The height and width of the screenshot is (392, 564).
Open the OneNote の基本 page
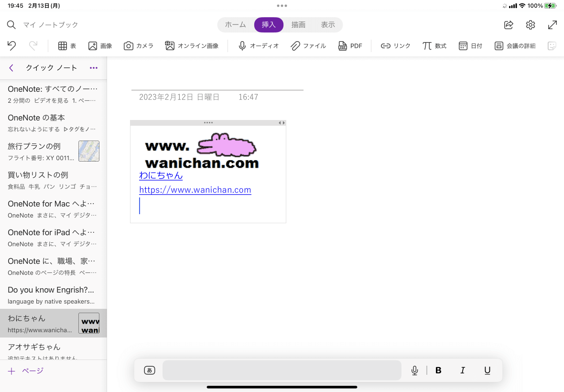point(53,123)
